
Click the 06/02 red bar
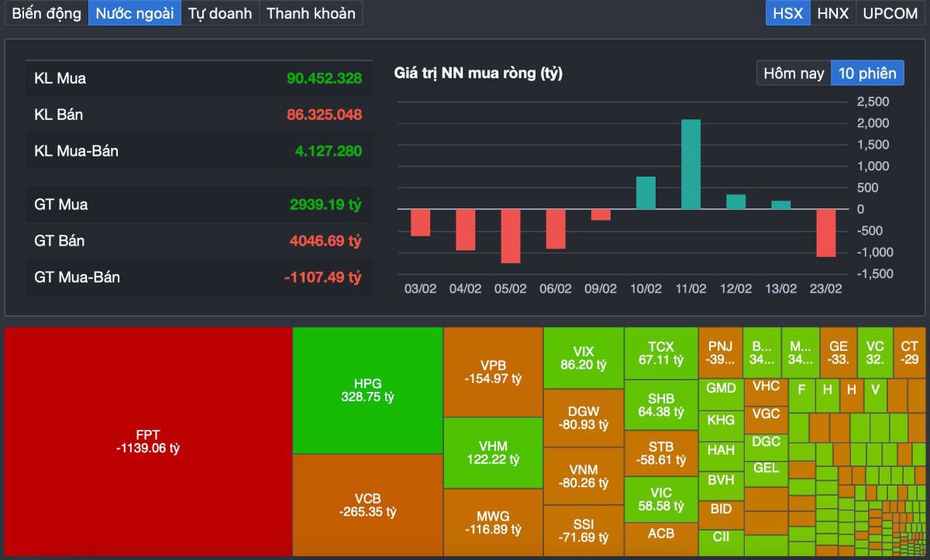click(556, 228)
